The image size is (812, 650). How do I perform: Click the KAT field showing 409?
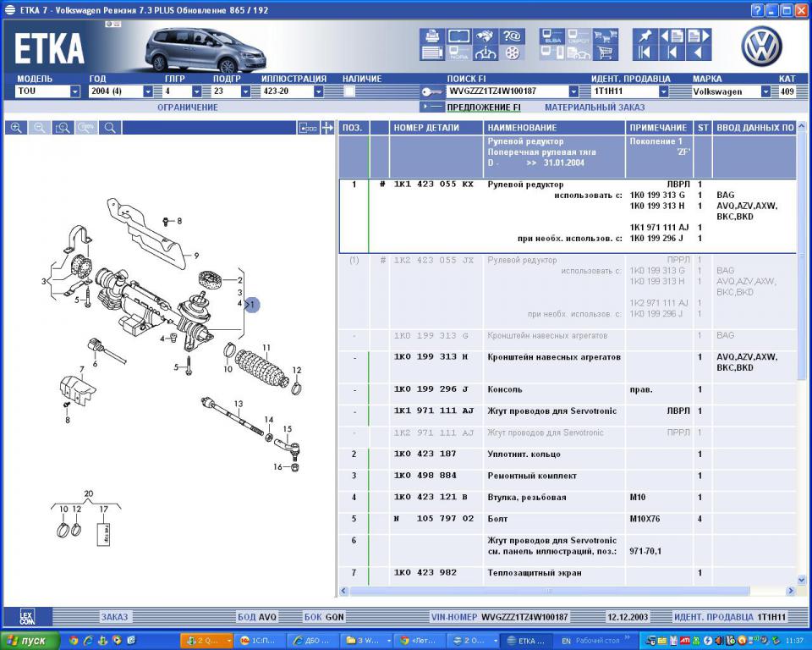[x=787, y=91]
